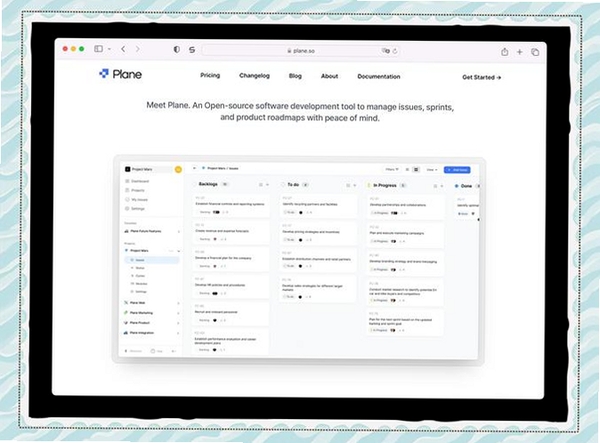Open the Filters dropdown in the preview
Viewport: 600px width, 443px height.
(392, 169)
